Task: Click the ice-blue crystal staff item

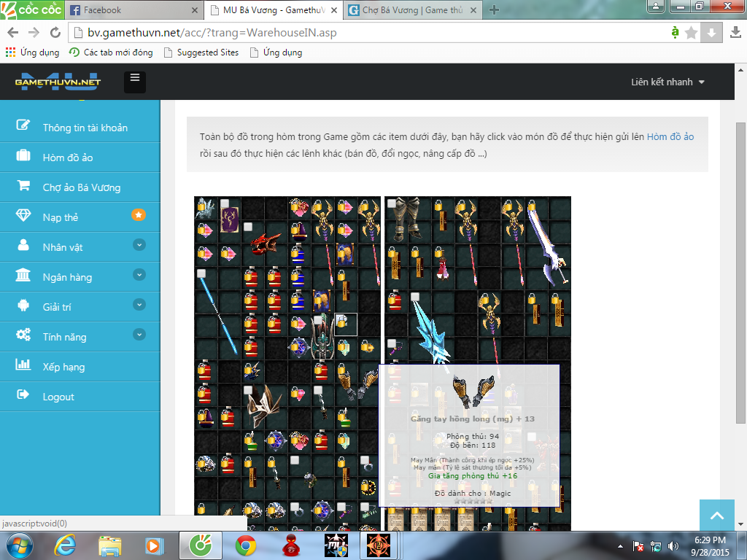Action: click(x=430, y=332)
